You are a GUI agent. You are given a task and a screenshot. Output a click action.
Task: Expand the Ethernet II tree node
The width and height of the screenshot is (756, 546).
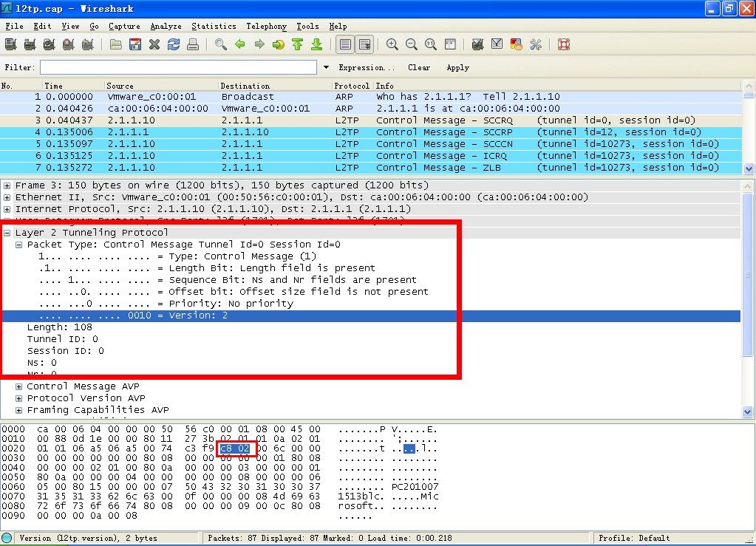[7, 197]
